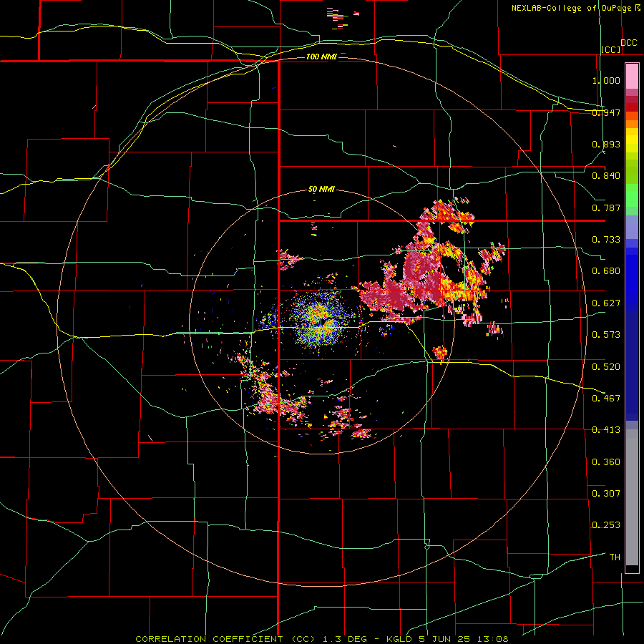Image resolution: width=644 pixels, height=644 pixels.
Task: Select the 0.467 legend value
Action: click(606, 399)
